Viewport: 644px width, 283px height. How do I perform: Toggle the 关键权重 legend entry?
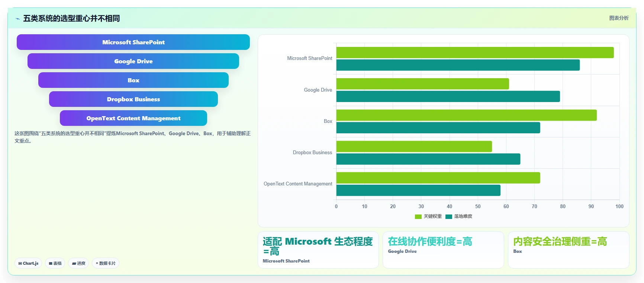coord(428,216)
